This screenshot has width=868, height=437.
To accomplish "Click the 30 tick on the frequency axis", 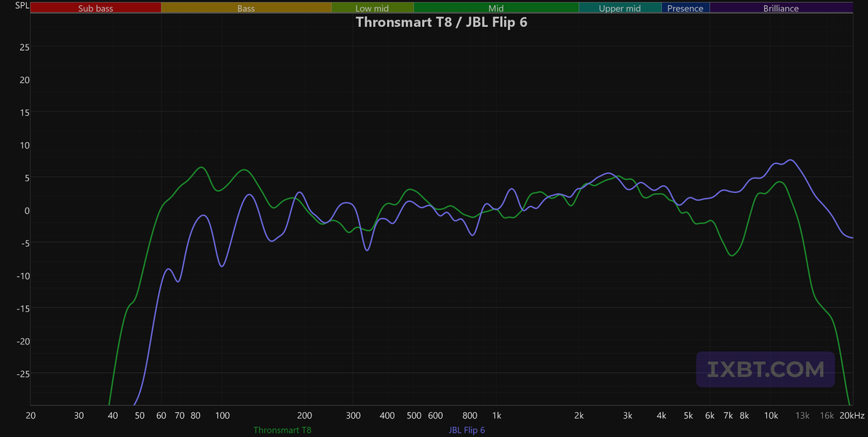I will [79, 415].
